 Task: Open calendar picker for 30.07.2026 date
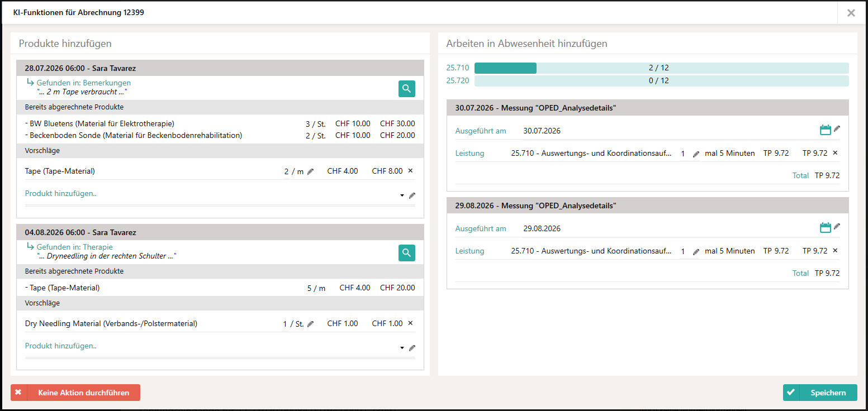(826, 130)
